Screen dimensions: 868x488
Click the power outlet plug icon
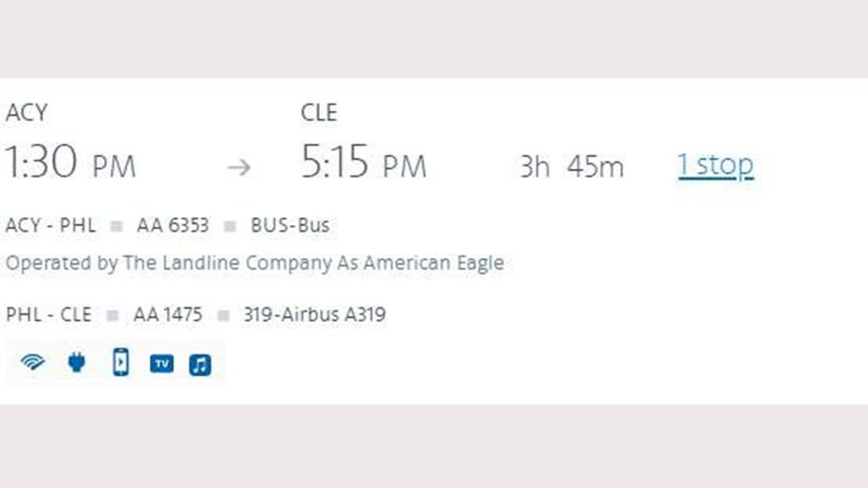coord(76,364)
